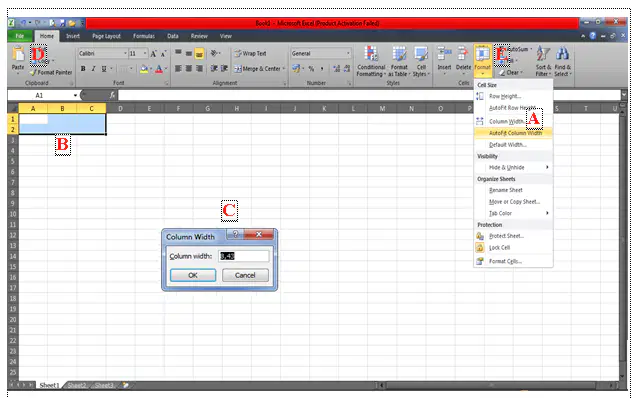
Task: Choose Rename Sheet in Format menu
Action: (x=513, y=190)
